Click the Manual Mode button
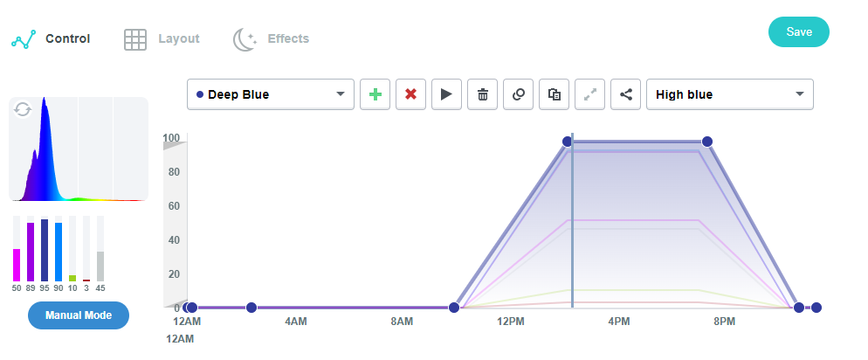868x360 pixels. tap(79, 315)
